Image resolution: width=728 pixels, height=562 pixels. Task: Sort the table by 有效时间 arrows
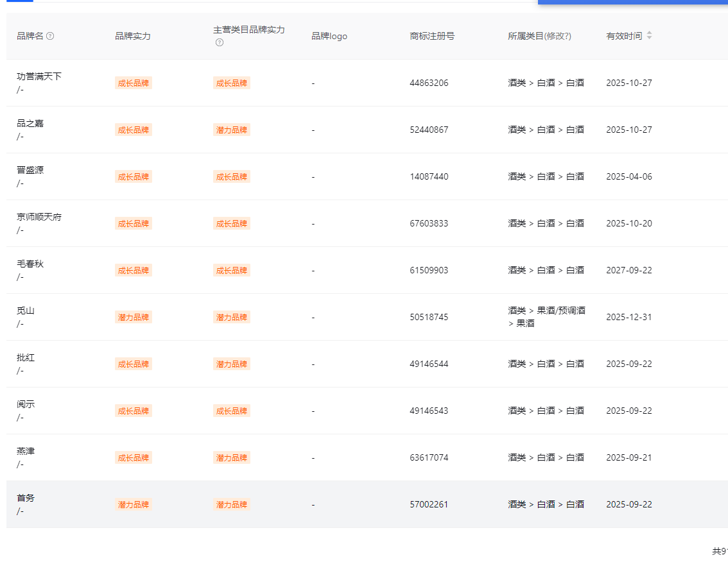click(649, 36)
